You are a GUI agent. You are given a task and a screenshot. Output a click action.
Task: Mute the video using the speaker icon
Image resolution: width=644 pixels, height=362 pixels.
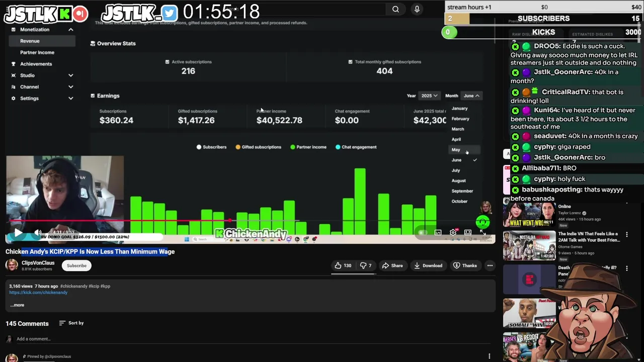[38, 233]
